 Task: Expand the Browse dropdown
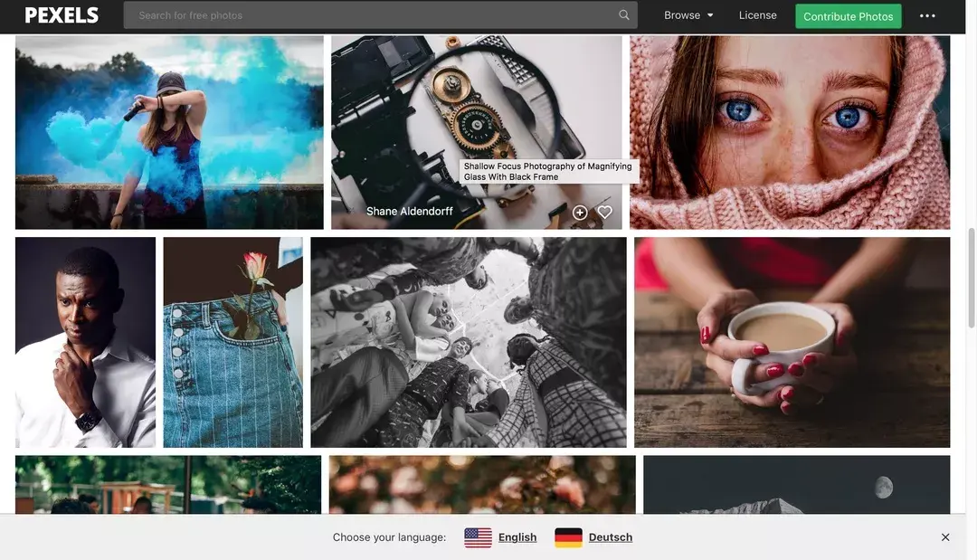688,15
